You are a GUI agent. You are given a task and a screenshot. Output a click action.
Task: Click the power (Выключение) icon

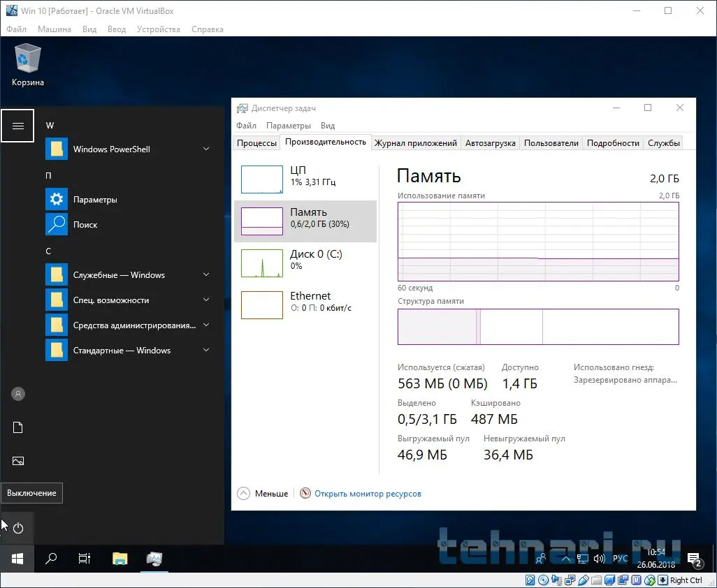[18, 528]
